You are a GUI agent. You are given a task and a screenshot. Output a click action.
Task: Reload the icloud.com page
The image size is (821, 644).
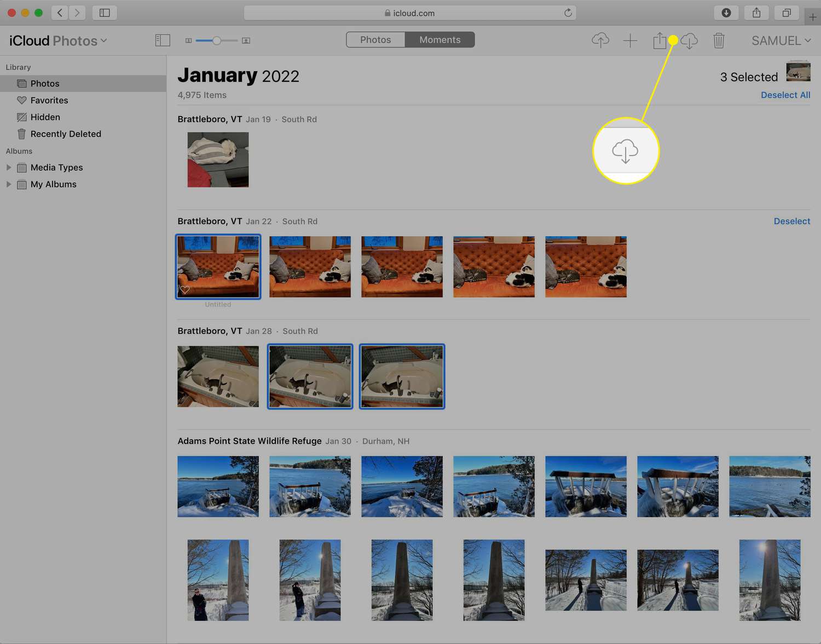tap(568, 13)
